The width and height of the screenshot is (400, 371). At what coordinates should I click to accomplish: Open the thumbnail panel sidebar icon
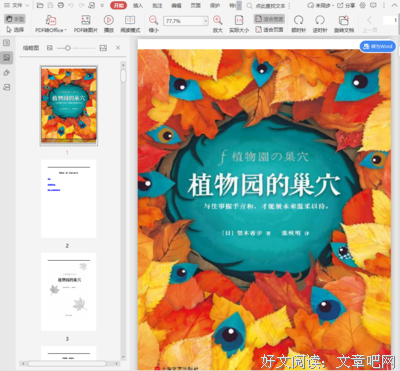tap(7, 58)
